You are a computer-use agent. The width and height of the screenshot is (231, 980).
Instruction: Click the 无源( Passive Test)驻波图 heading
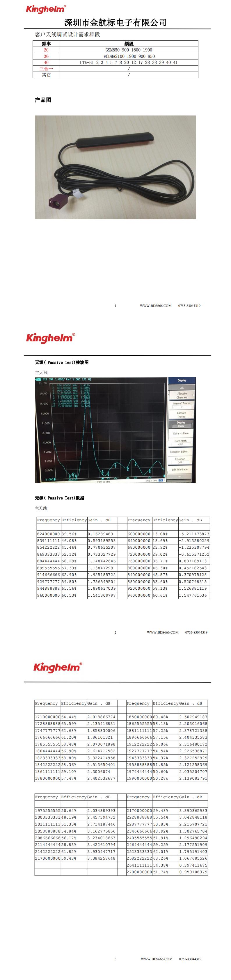(x=62, y=362)
